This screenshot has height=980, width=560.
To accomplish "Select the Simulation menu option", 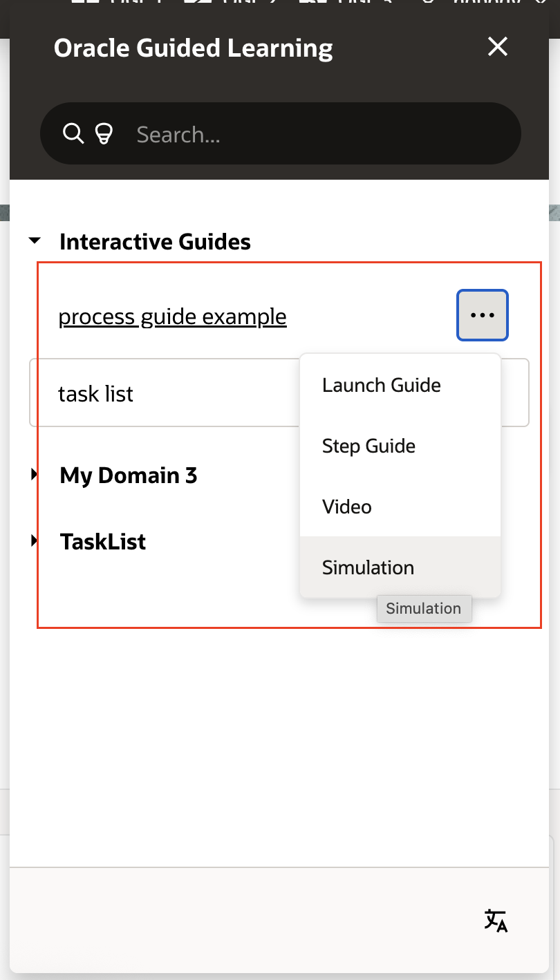I will (400, 567).
